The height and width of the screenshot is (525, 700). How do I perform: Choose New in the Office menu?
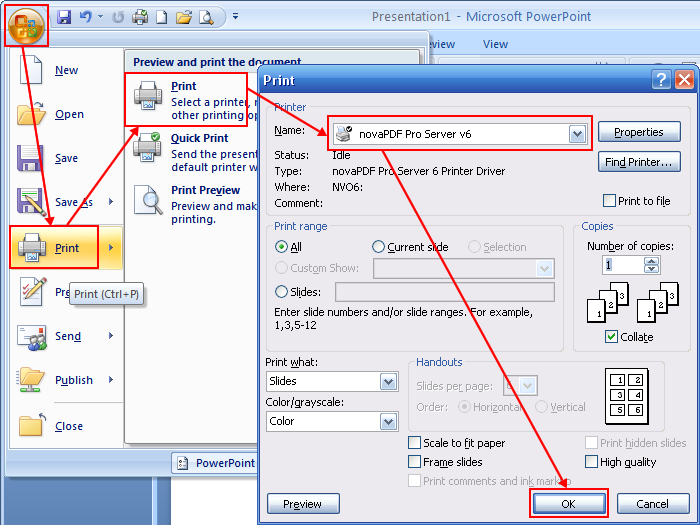pos(67,70)
